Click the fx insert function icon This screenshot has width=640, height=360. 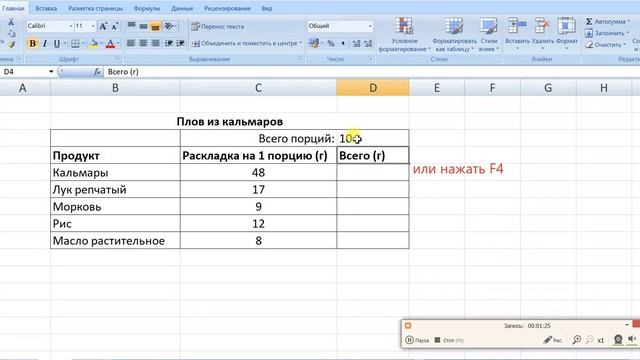(97, 72)
